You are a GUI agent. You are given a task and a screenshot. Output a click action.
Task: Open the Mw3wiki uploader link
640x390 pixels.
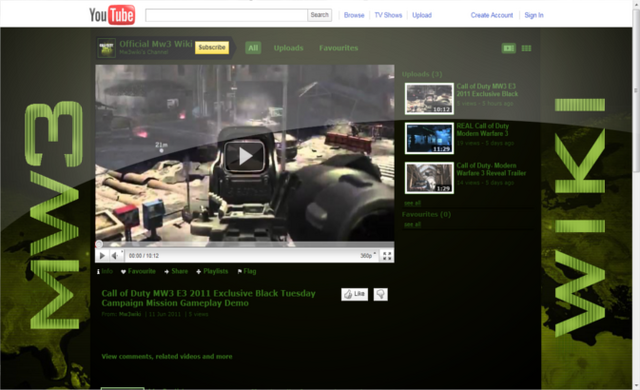[130, 314]
